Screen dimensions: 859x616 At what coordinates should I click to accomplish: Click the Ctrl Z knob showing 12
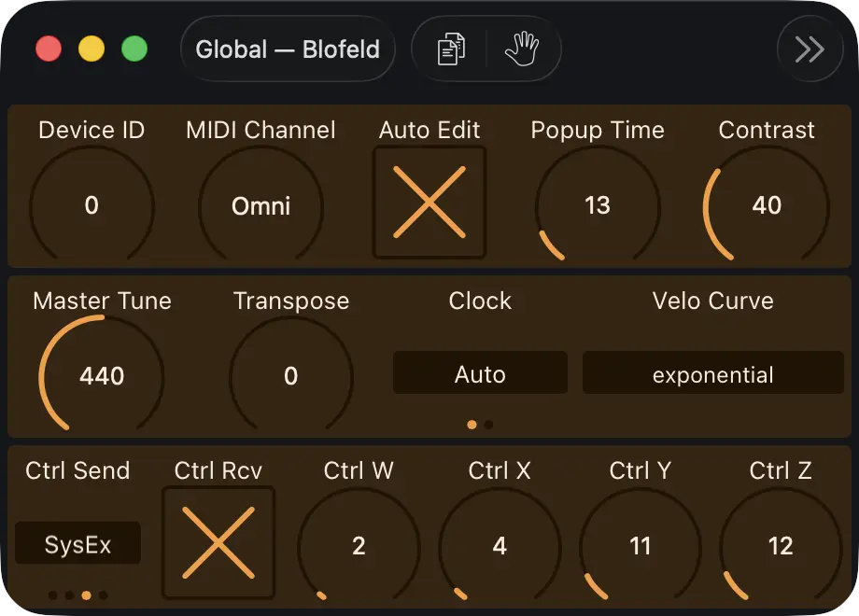(781, 545)
